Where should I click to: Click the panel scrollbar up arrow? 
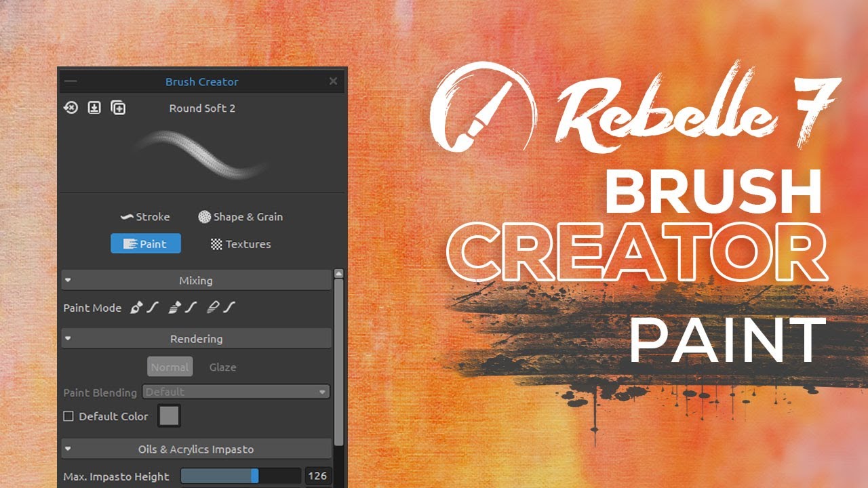(338, 274)
